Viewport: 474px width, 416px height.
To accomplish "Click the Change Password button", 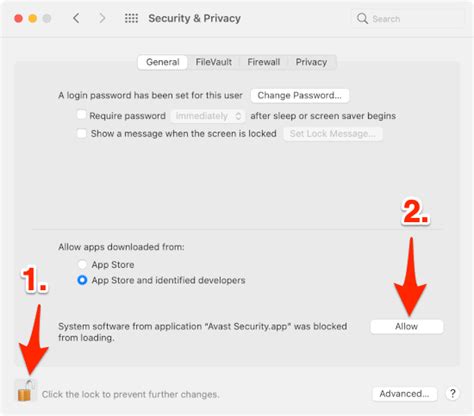I will [x=300, y=95].
